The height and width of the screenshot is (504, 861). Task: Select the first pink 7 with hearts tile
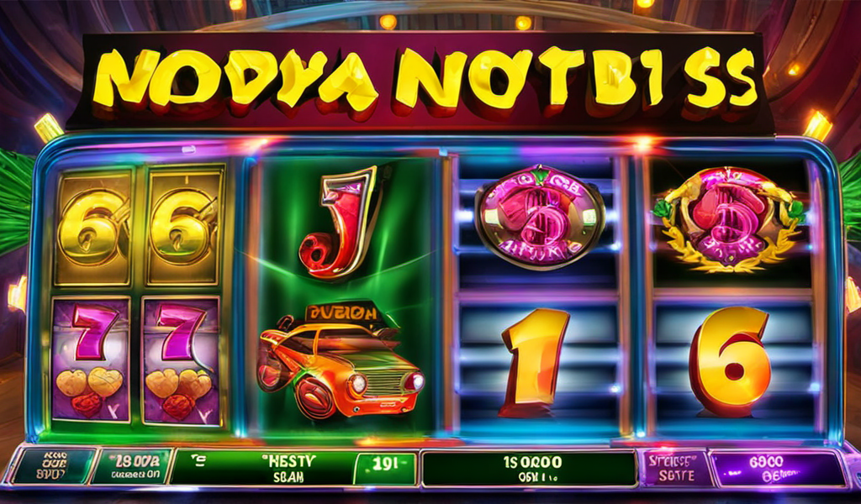tap(92, 360)
